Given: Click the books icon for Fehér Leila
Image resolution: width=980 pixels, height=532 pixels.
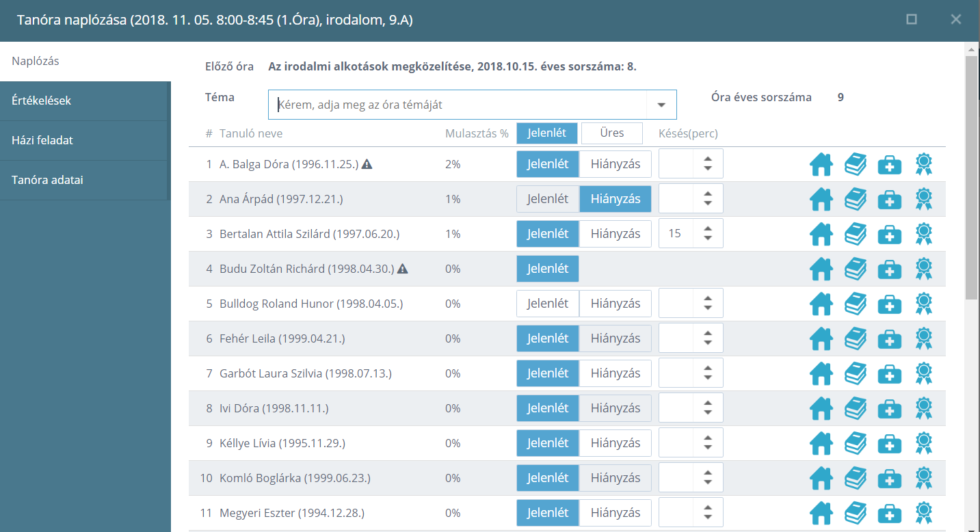Looking at the screenshot, I should tap(856, 338).
